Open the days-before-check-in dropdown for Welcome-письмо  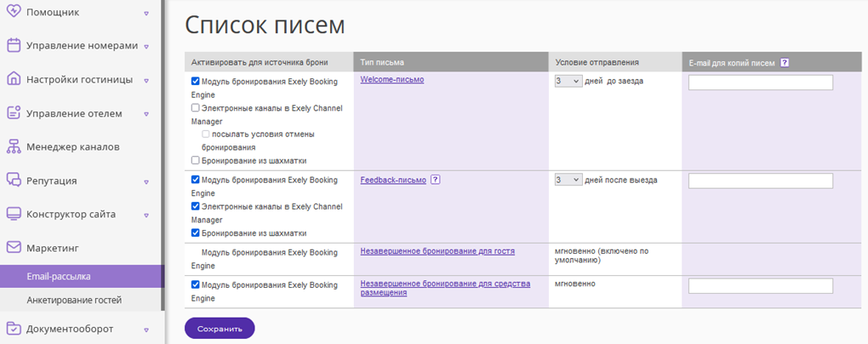[x=568, y=81]
